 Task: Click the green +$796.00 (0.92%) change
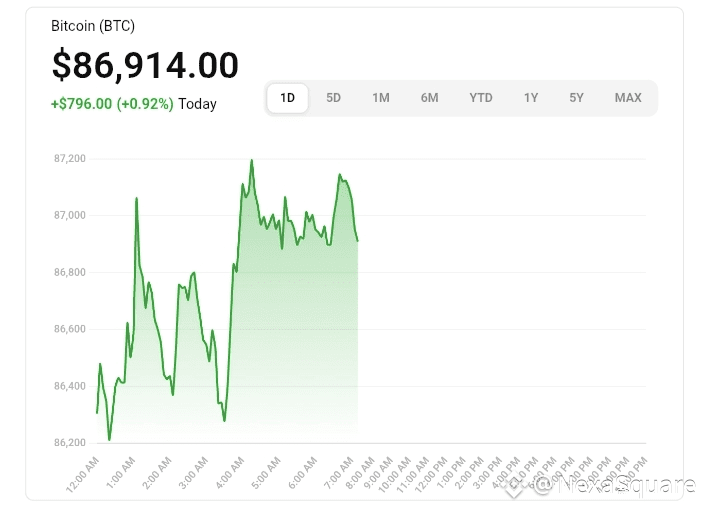pyautogui.click(x=112, y=104)
